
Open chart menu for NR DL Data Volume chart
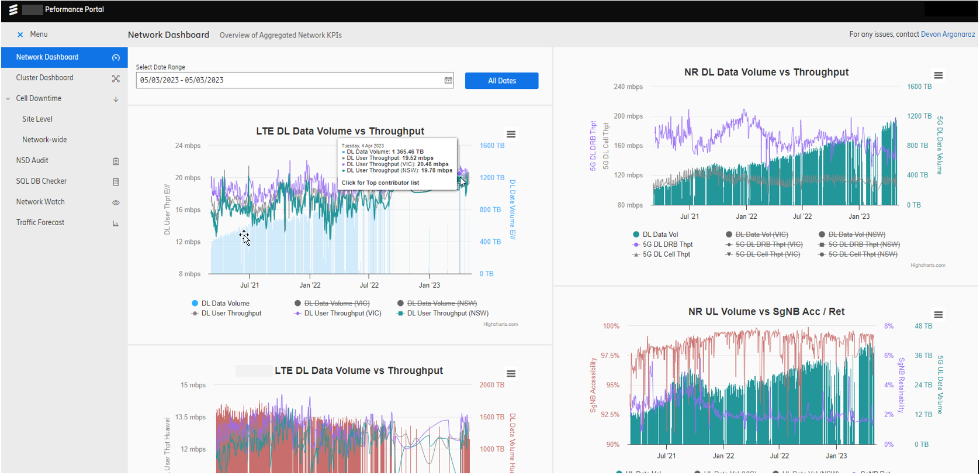click(938, 75)
